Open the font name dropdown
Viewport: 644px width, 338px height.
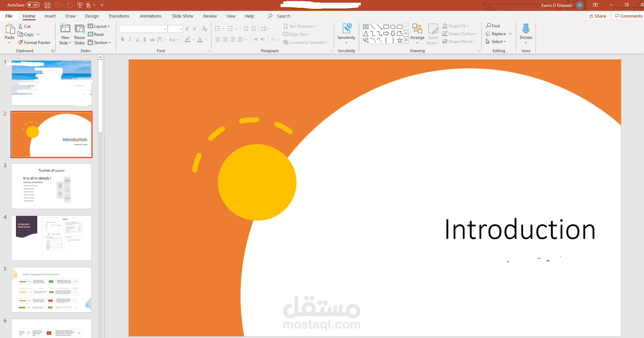coord(165,29)
